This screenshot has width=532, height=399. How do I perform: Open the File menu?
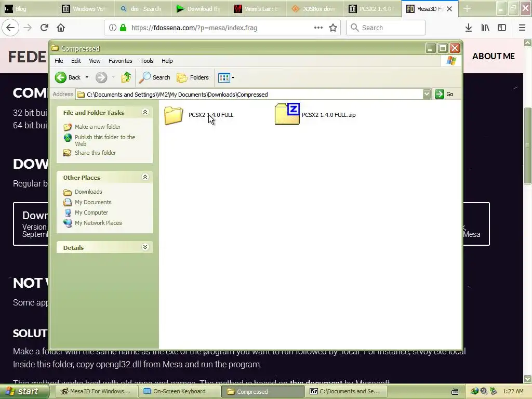[x=59, y=61]
